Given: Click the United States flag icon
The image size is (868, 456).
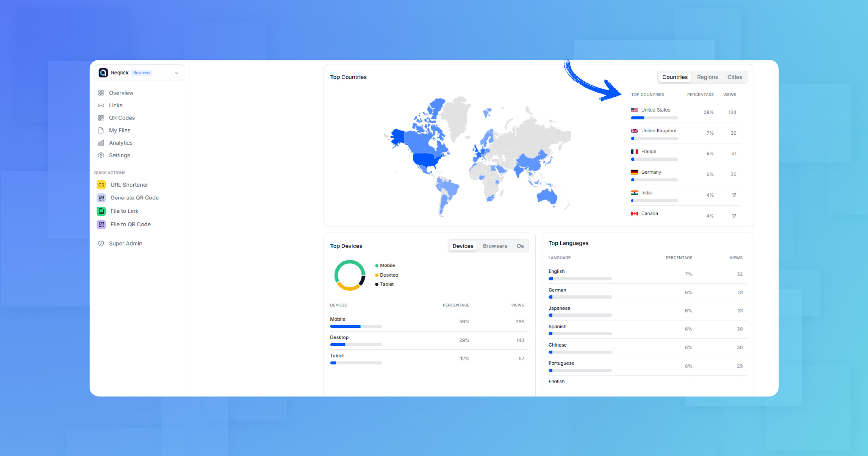Looking at the screenshot, I should click(x=634, y=110).
